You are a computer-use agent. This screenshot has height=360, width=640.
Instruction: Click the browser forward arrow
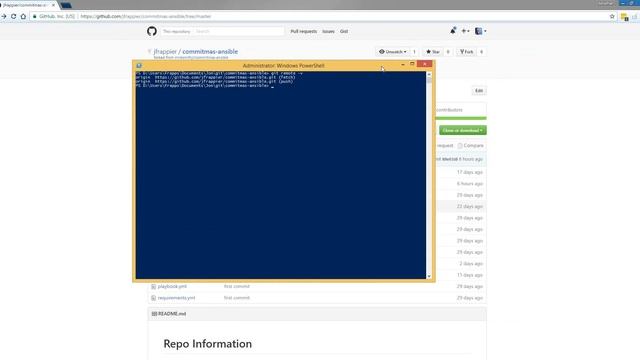4,16
